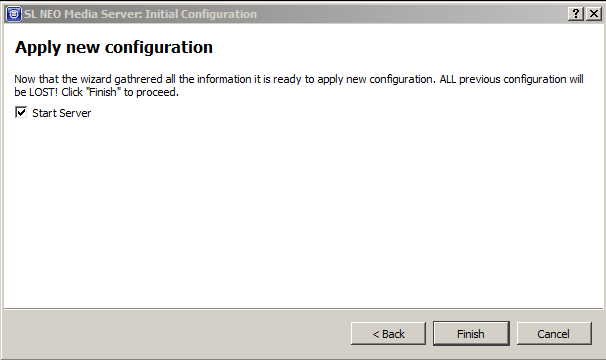The width and height of the screenshot is (606, 360).
Task: Close the Initial Configuration wizard window
Action: [x=594, y=14]
